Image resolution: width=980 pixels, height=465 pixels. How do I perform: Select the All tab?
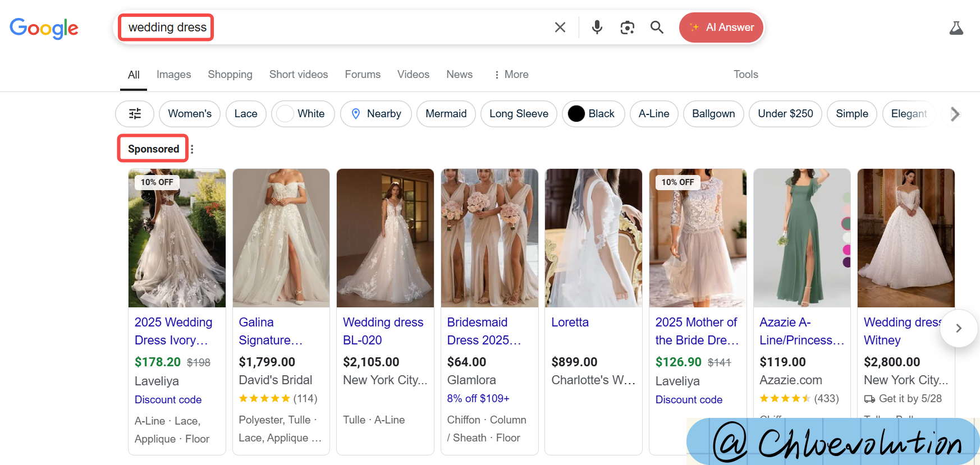point(134,75)
